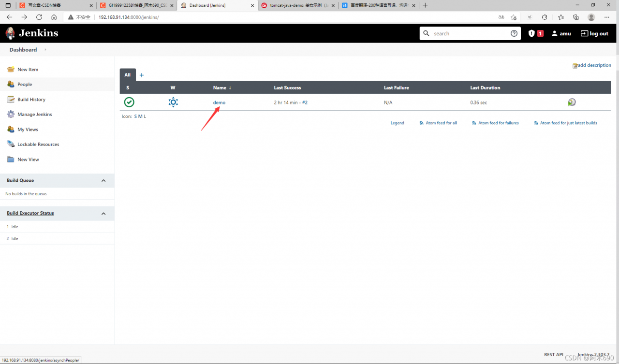Image resolution: width=619 pixels, height=364 pixels.
Task: Click the add description link
Action: [x=592, y=65]
